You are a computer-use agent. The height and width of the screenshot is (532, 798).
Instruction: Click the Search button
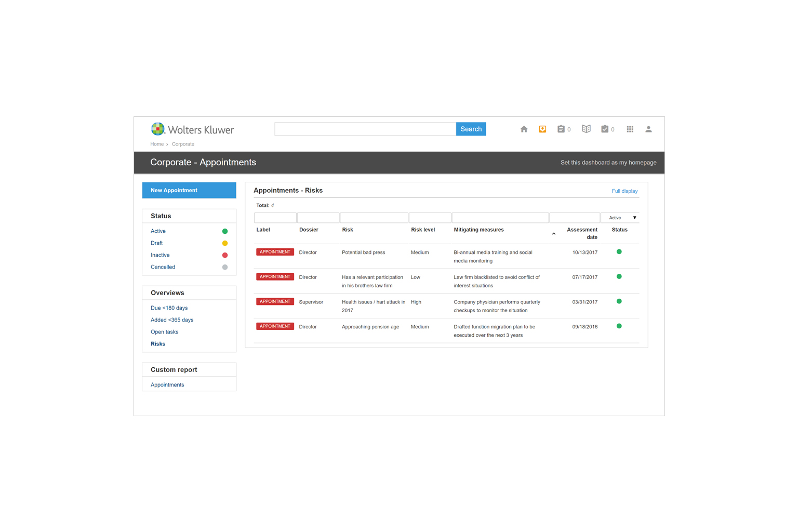pyautogui.click(x=471, y=129)
